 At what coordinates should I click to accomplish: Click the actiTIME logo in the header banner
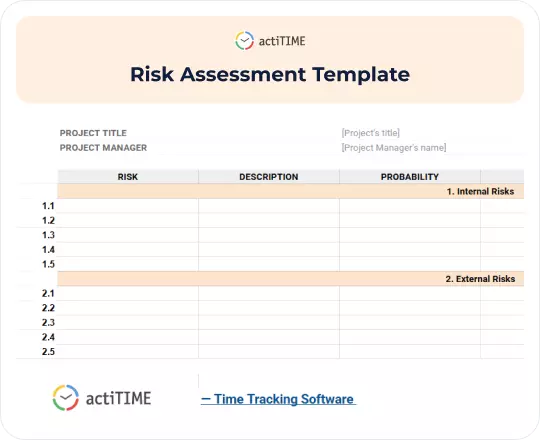(x=270, y=41)
